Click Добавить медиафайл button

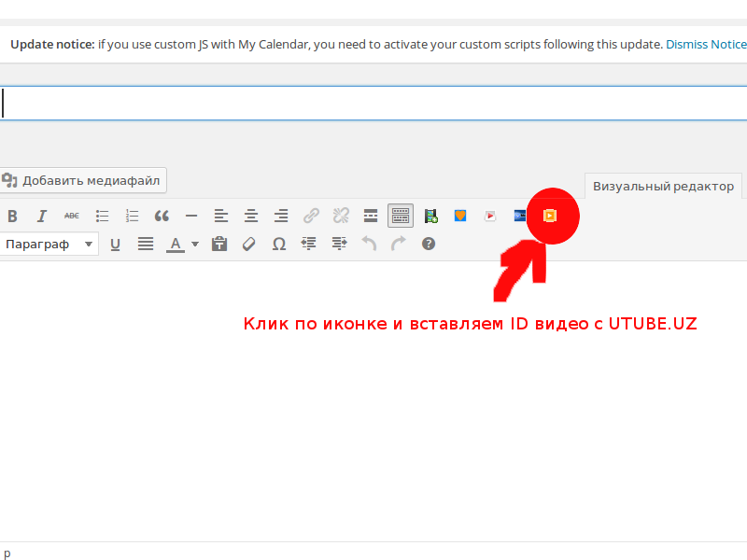(x=83, y=180)
